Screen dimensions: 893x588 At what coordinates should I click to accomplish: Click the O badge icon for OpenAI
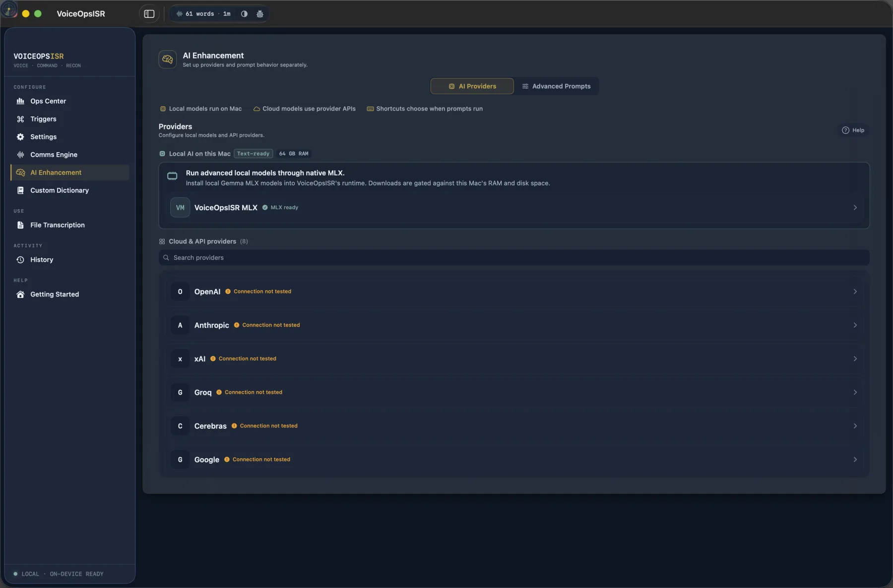pos(180,292)
